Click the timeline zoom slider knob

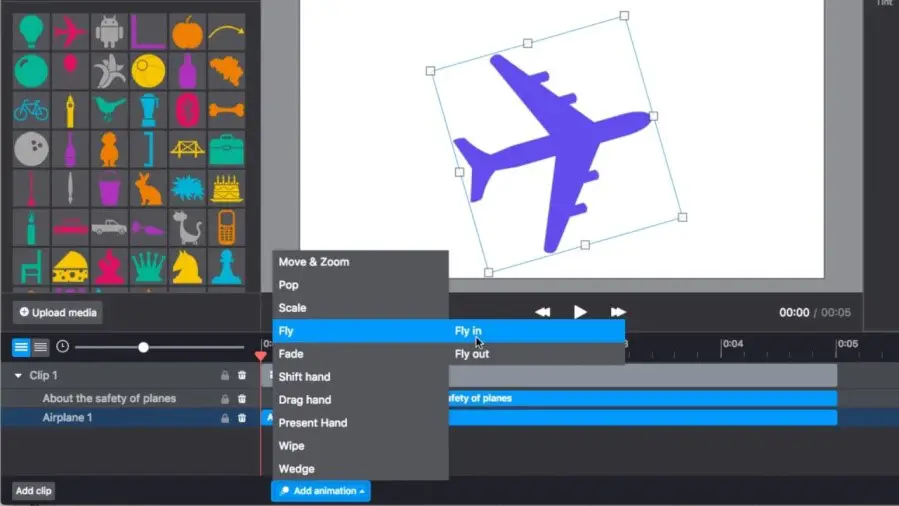(143, 347)
